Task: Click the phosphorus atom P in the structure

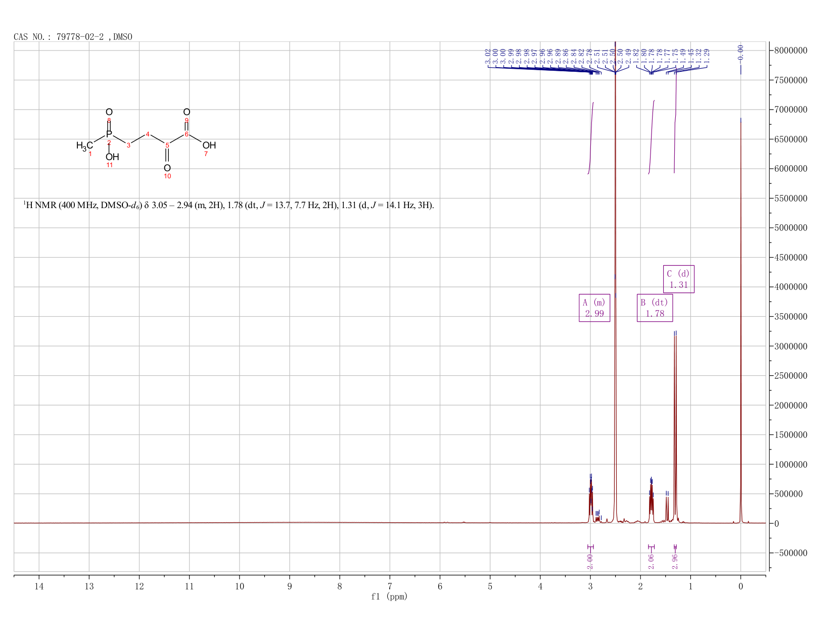Action: pos(109,134)
